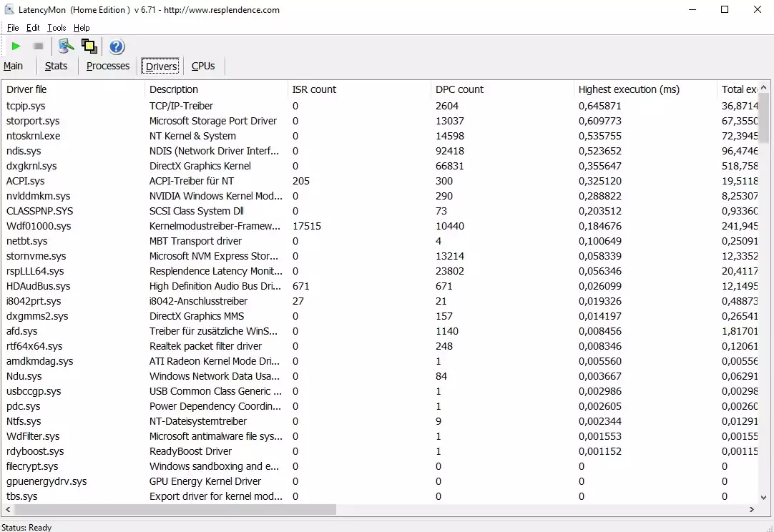Viewport: 774px width, 532px height.
Task: Click the ReadyBoost Driver description
Action: 190,452
